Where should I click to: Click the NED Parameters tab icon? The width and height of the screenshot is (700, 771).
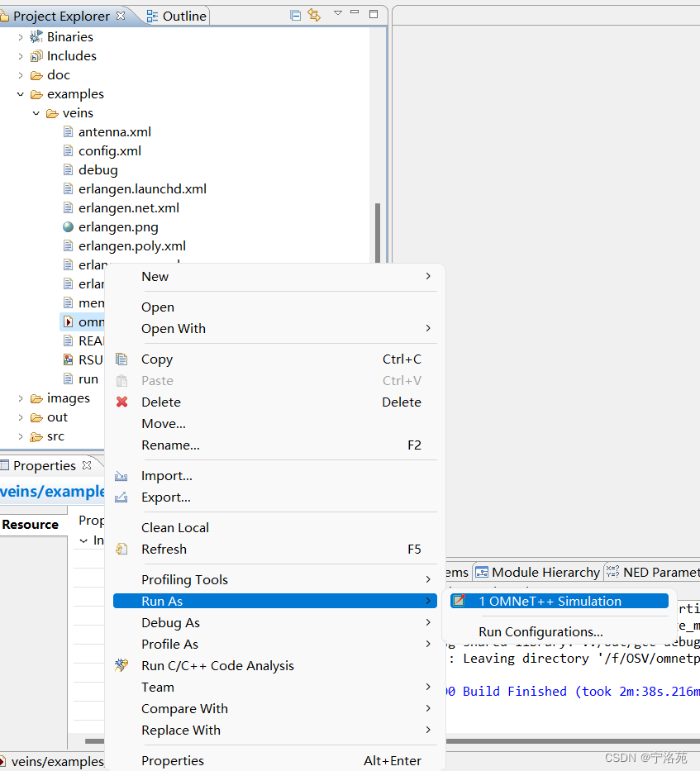tap(613, 571)
